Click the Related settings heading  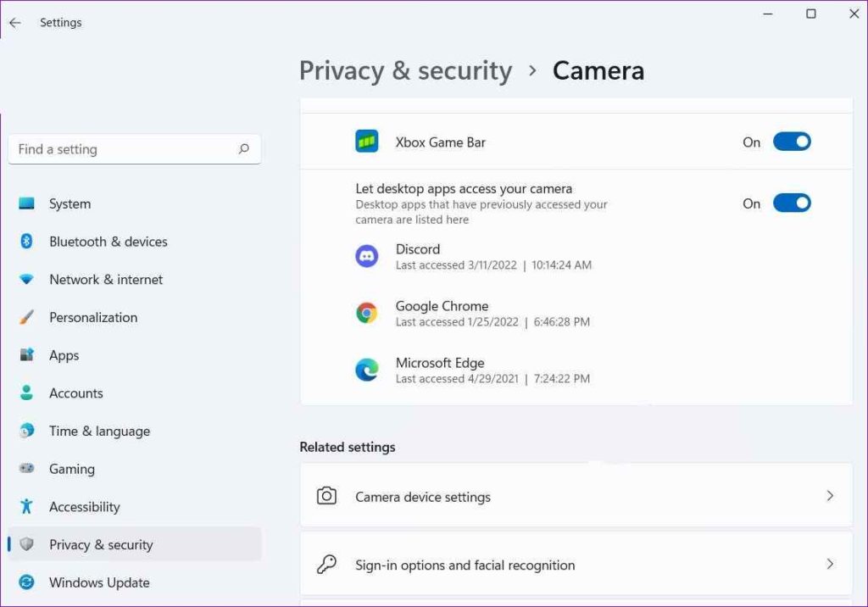(347, 447)
